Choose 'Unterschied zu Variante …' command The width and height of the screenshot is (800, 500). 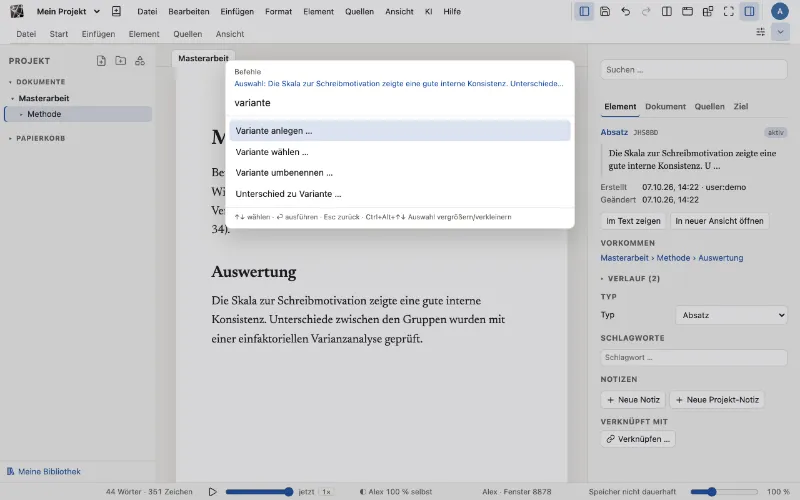coord(399,193)
